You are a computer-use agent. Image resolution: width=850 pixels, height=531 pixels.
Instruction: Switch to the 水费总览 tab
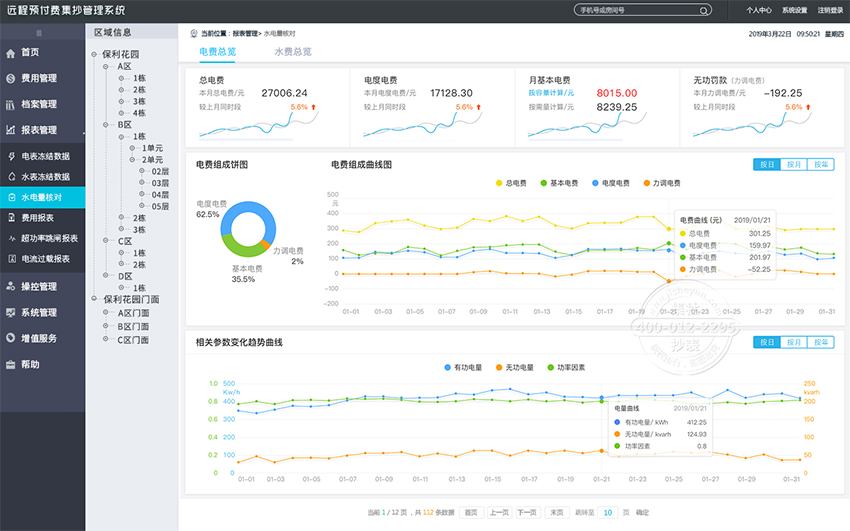point(293,51)
